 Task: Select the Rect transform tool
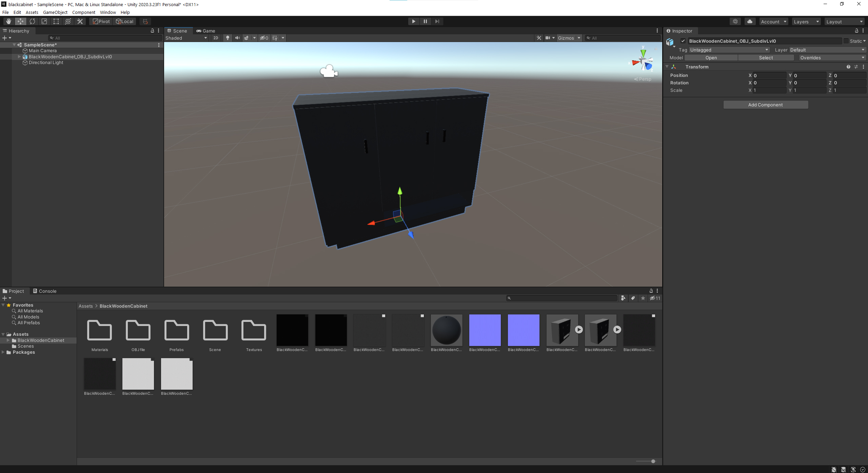(x=56, y=21)
